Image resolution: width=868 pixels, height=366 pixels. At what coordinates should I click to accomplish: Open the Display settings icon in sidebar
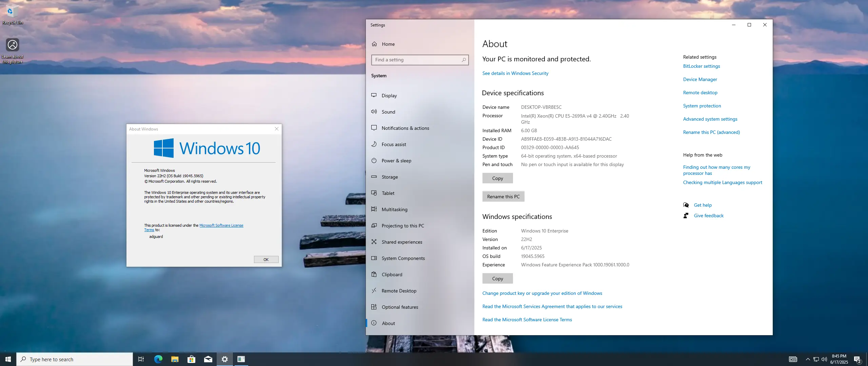click(374, 95)
